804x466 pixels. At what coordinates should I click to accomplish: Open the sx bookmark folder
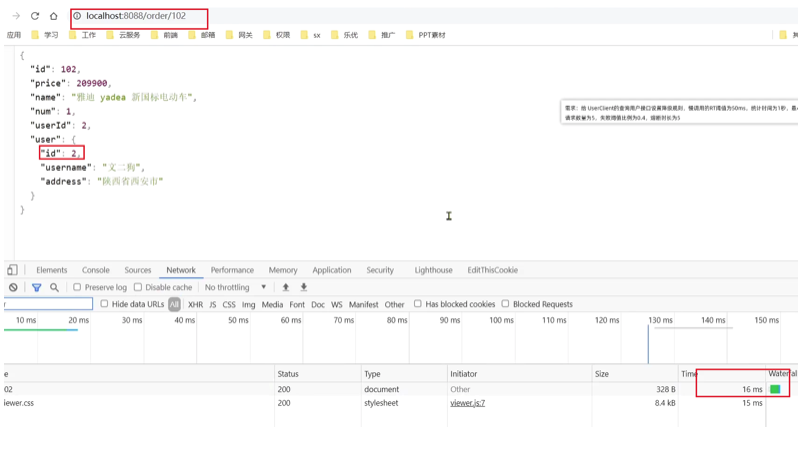pos(311,35)
